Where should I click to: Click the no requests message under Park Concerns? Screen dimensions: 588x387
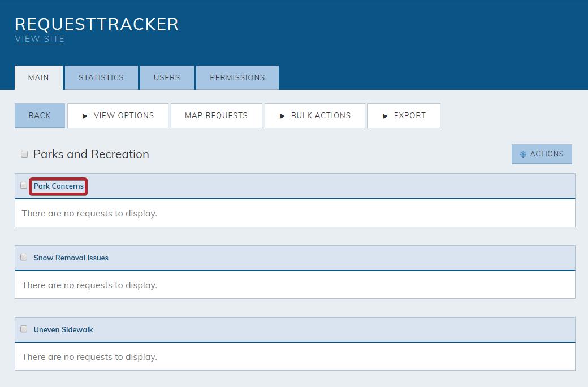coord(90,214)
